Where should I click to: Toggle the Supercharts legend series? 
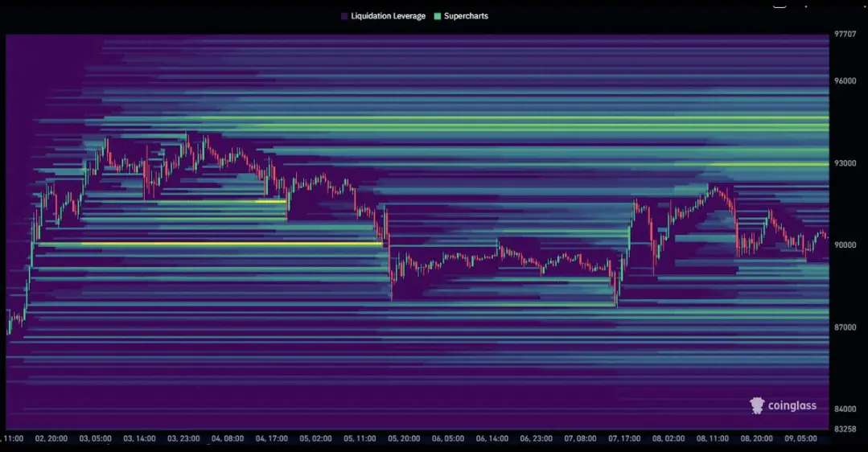[x=461, y=16]
